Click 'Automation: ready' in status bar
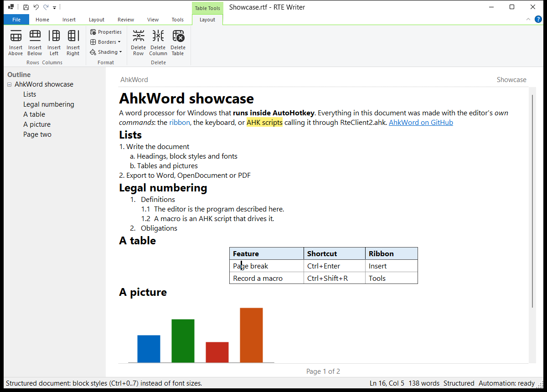Viewport: 547px width, 392px height. point(506,383)
